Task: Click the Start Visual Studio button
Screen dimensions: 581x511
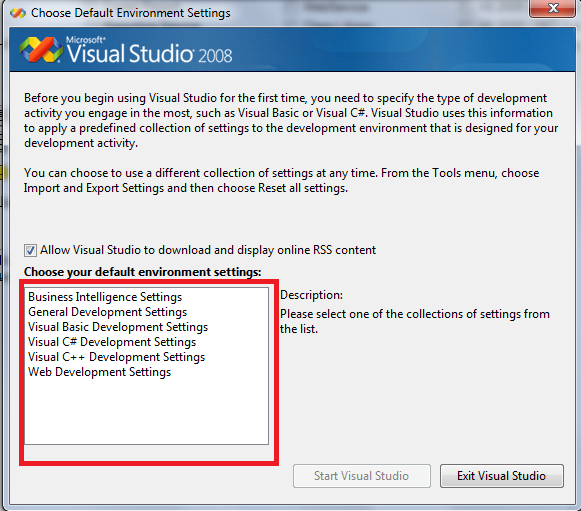Action: (362, 476)
